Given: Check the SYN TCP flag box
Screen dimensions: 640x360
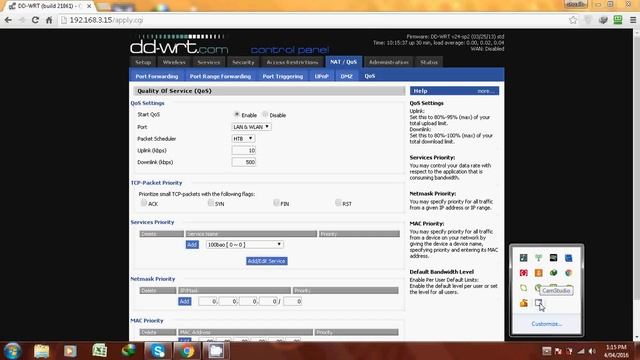Looking at the screenshot, I should 211,202.
